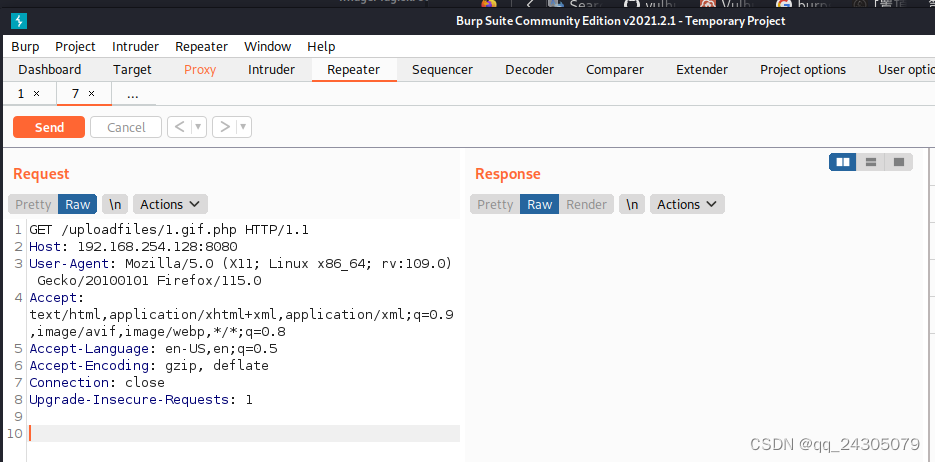Select Repeater request tab 1
This screenshot has width=935, height=462.
(x=21, y=94)
